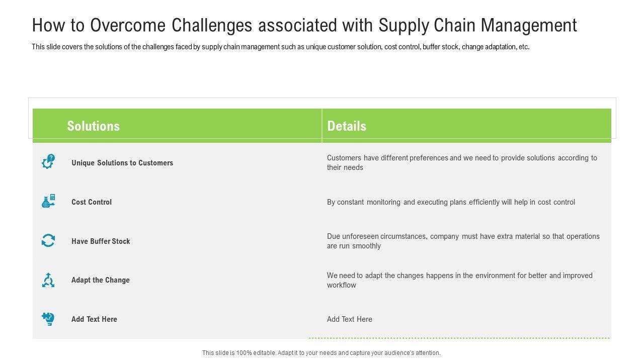Click the slide title heading text
Viewport: 644px width, 362px height.
pos(304,25)
